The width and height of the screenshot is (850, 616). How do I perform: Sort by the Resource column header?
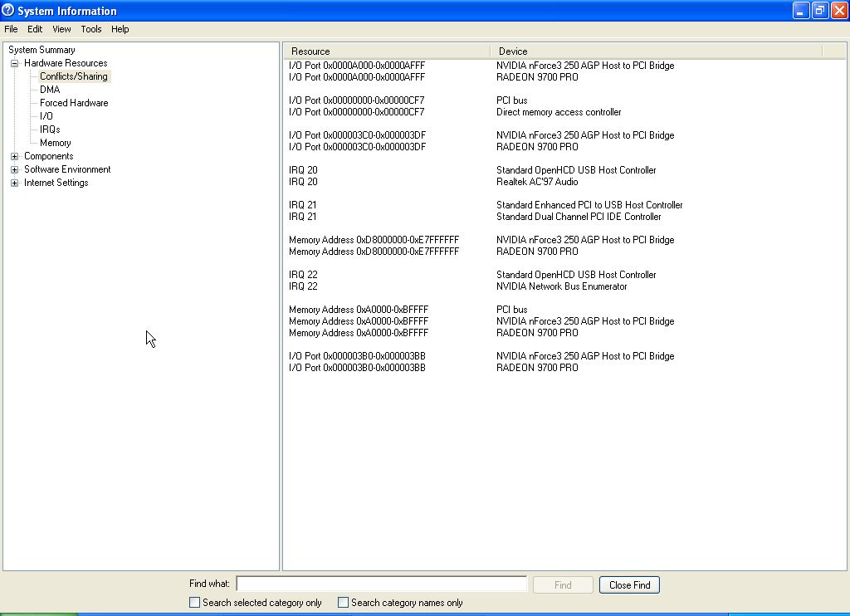[x=387, y=51]
